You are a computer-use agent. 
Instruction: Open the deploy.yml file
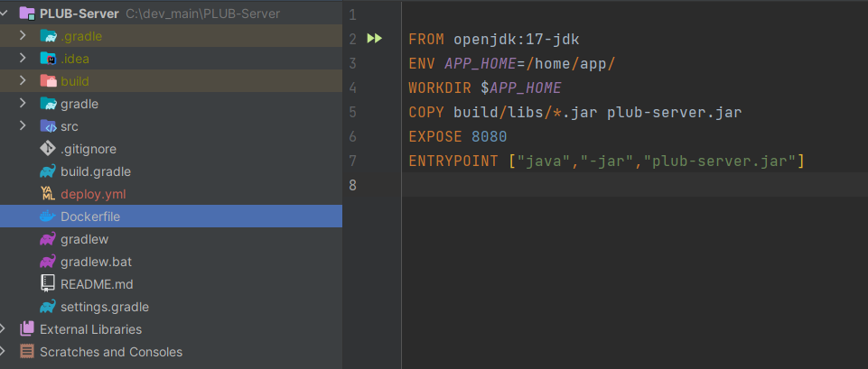coord(94,194)
